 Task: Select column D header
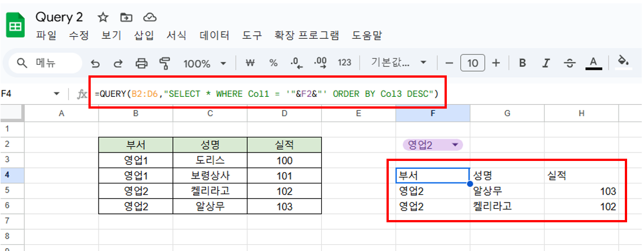284,114
